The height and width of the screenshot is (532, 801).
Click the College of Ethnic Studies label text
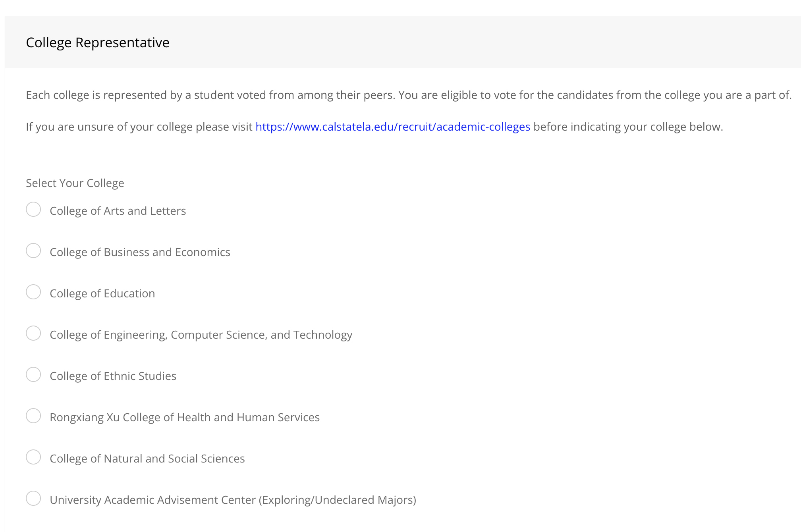click(x=113, y=376)
